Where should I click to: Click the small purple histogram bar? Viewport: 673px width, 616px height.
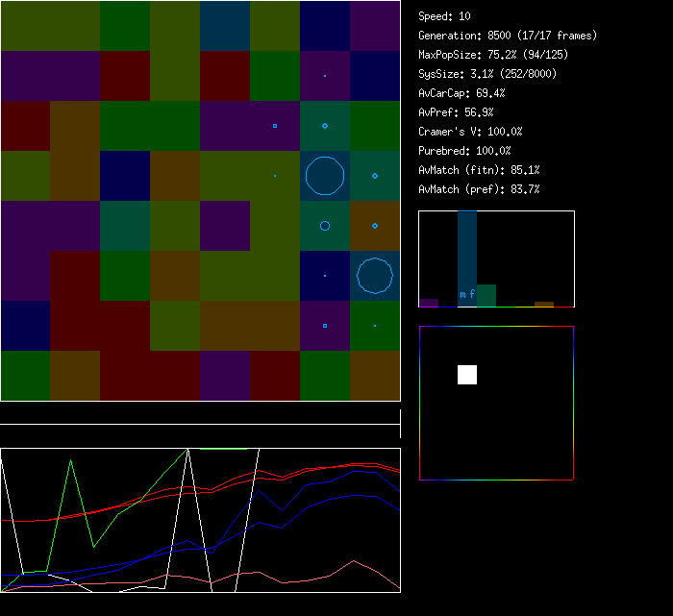click(429, 303)
